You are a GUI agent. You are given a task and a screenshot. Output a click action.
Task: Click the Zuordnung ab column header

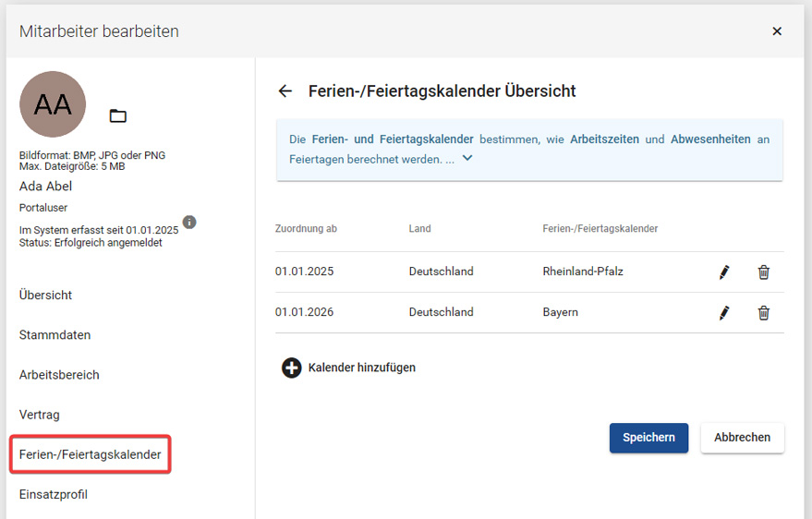[306, 229]
